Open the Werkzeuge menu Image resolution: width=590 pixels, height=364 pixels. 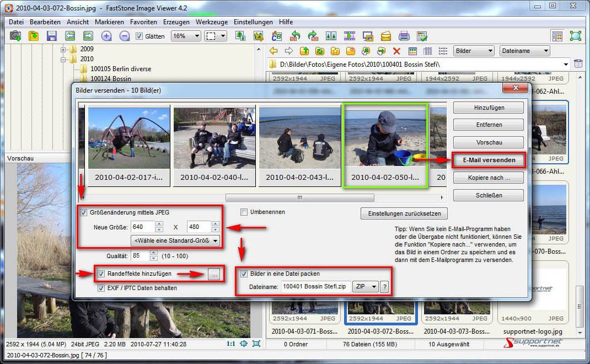212,22
